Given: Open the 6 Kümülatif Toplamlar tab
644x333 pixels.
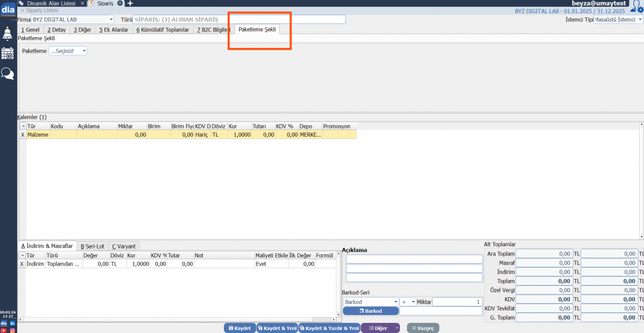Looking at the screenshot, I should tap(162, 30).
